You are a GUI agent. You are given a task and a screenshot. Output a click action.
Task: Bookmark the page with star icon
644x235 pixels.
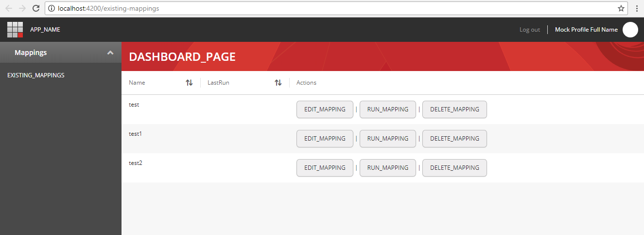click(621, 8)
